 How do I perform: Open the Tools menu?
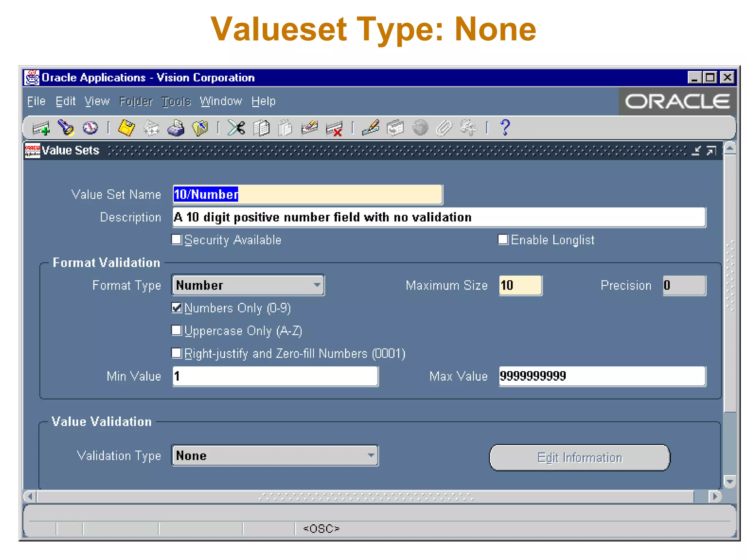coord(177,101)
